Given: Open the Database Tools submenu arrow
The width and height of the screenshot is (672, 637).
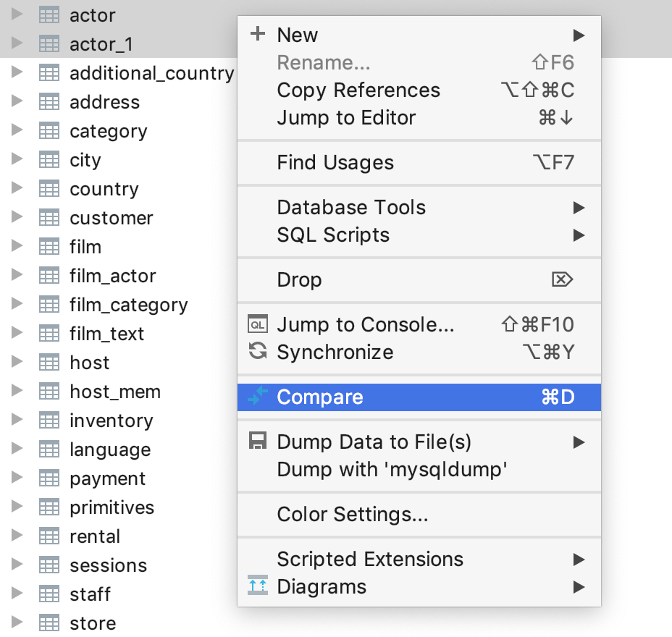Looking at the screenshot, I should tap(579, 208).
